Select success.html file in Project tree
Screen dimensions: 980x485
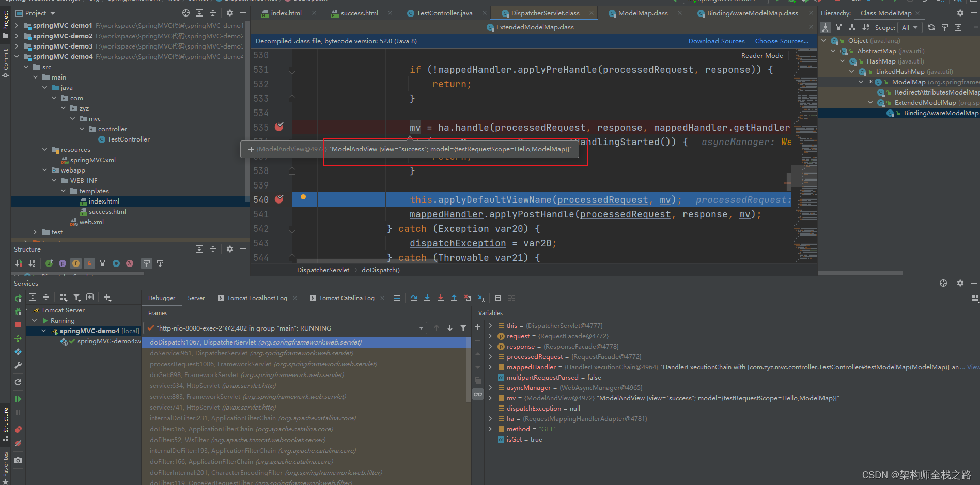pyautogui.click(x=107, y=212)
